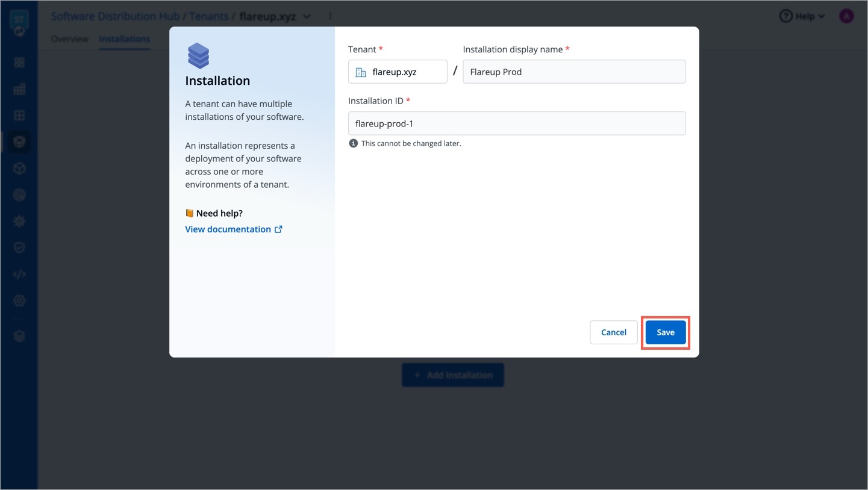
Task: Click the ST logo at top of sidebar
Action: [x=19, y=18]
